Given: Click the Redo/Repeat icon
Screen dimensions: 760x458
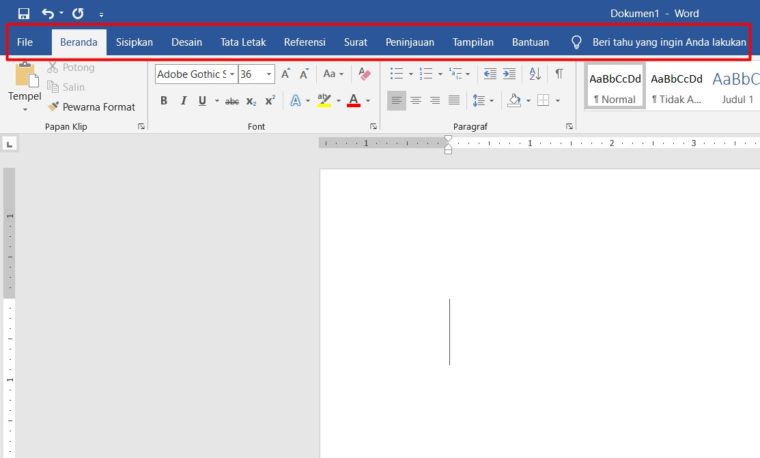Looking at the screenshot, I should pyautogui.click(x=78, y=14).
